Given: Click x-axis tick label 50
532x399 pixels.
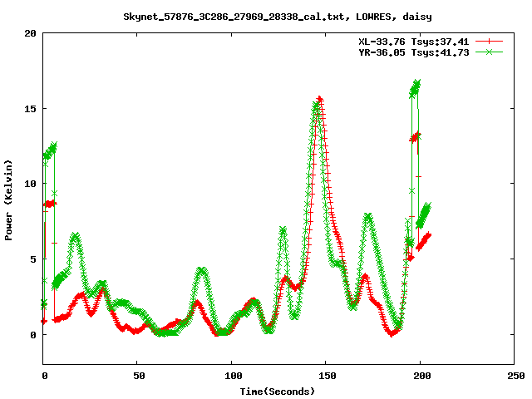Looking at the screenshot, I should pos(139,376).
